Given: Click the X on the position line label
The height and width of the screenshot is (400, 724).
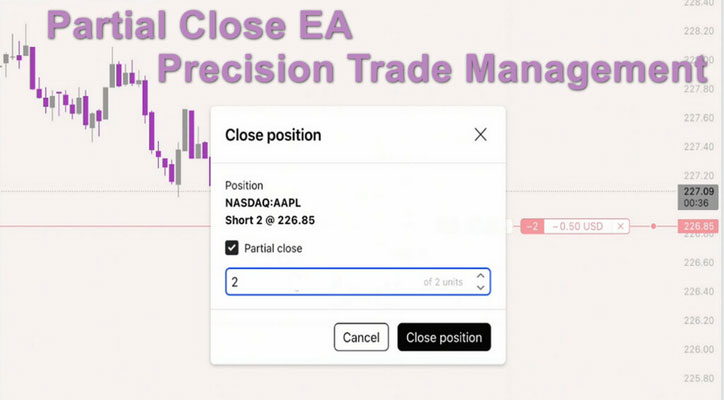Looking at the screenshot, I should (x=621, y=227).
